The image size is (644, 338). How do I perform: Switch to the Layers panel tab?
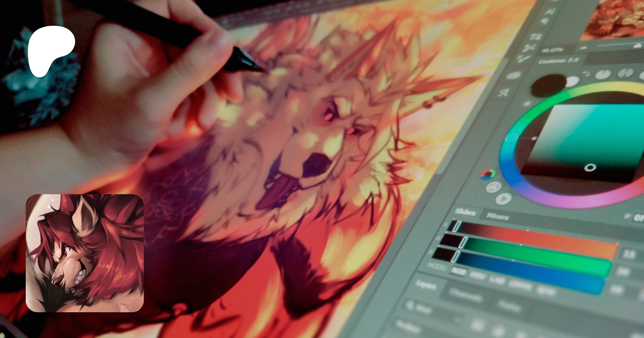426,285
